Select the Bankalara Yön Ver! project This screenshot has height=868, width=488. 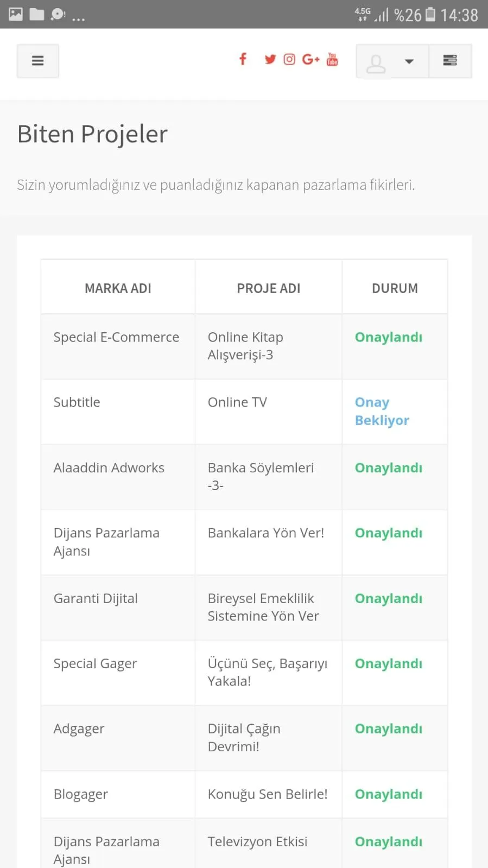tap(266, 533)
